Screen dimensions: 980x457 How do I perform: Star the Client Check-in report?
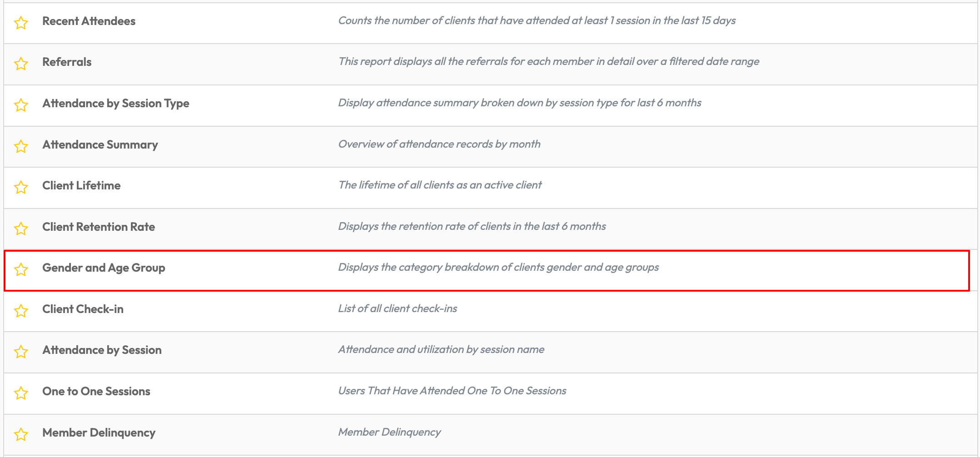(x=21, y=310)
